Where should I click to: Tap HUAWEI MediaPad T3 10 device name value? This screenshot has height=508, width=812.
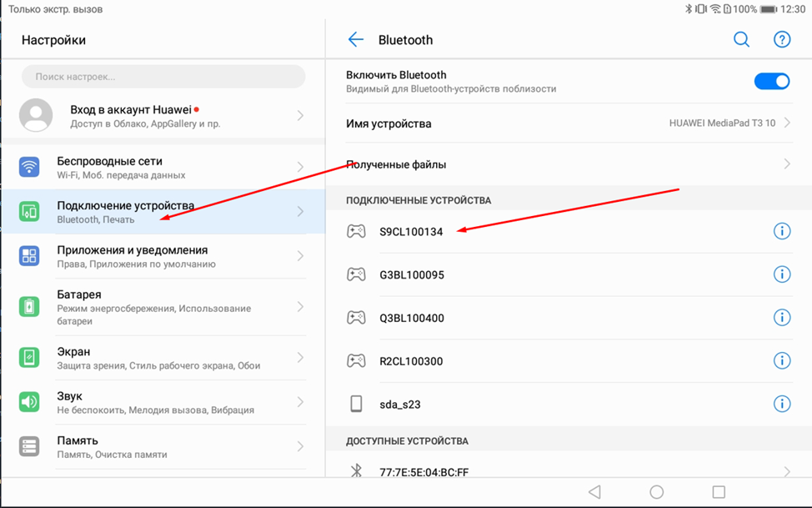coord(722,123)
